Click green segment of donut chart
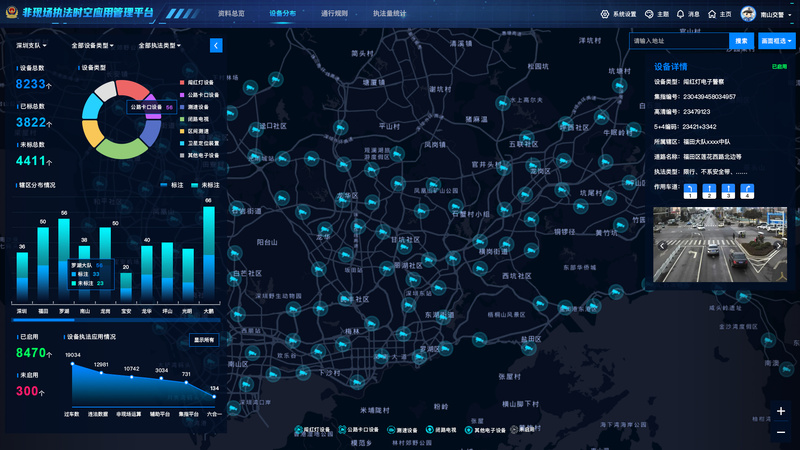 click(122, 149)
